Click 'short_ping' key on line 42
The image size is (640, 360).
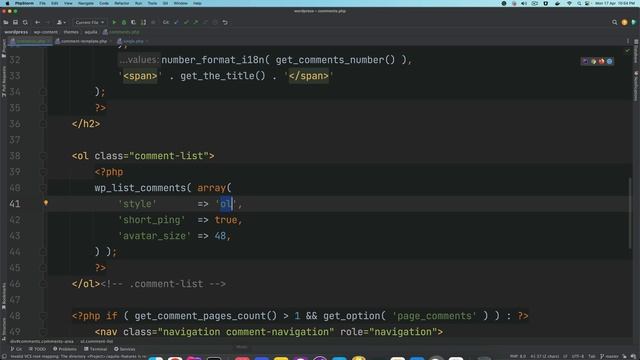point(151,220)
